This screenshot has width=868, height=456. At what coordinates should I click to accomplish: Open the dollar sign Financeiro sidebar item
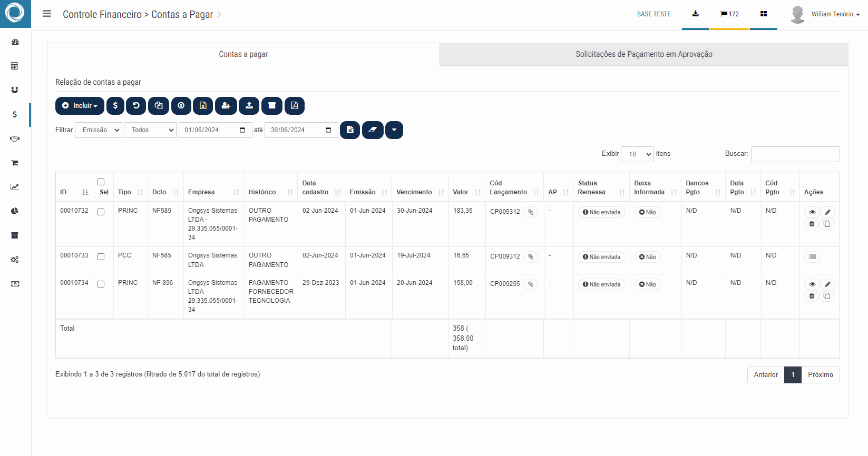[x=15, y=114]
